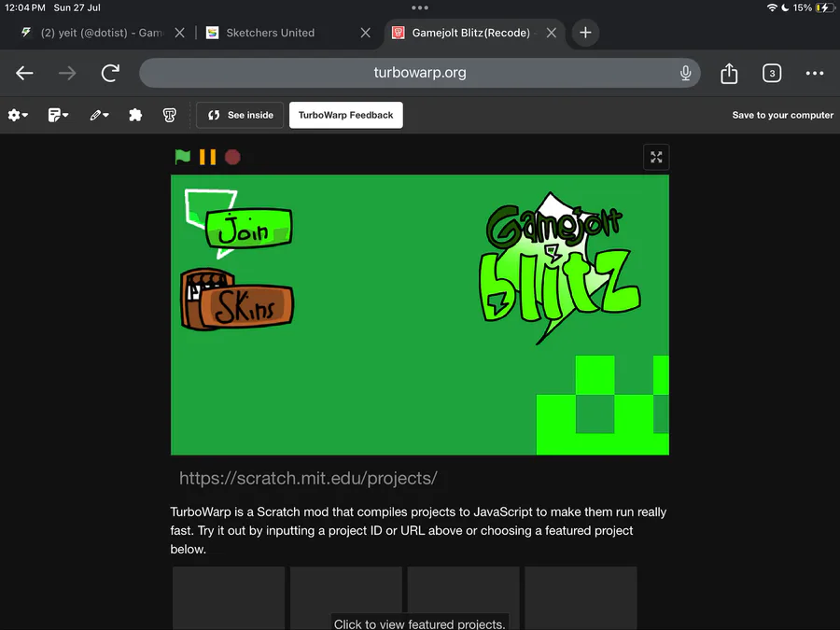Viewport: 840px width, 630px height.
Task: Activate voice search microphone
Action: pos(685,73)
